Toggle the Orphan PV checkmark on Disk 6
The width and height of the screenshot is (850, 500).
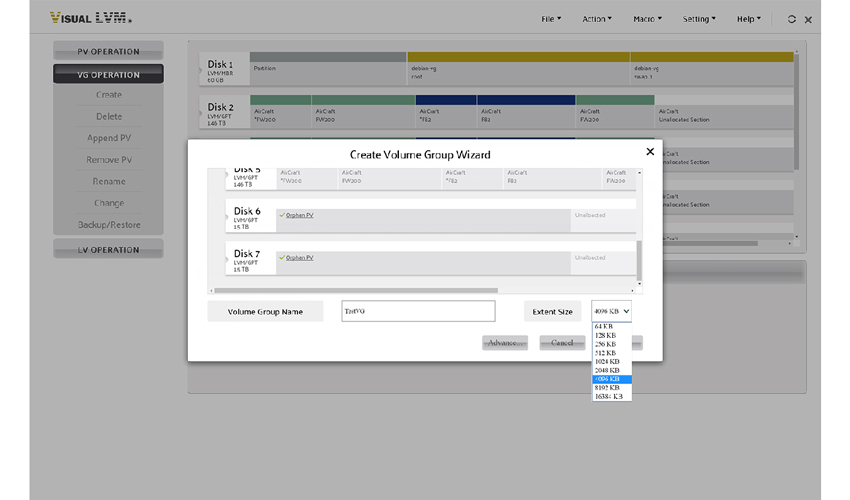(283, 215)
